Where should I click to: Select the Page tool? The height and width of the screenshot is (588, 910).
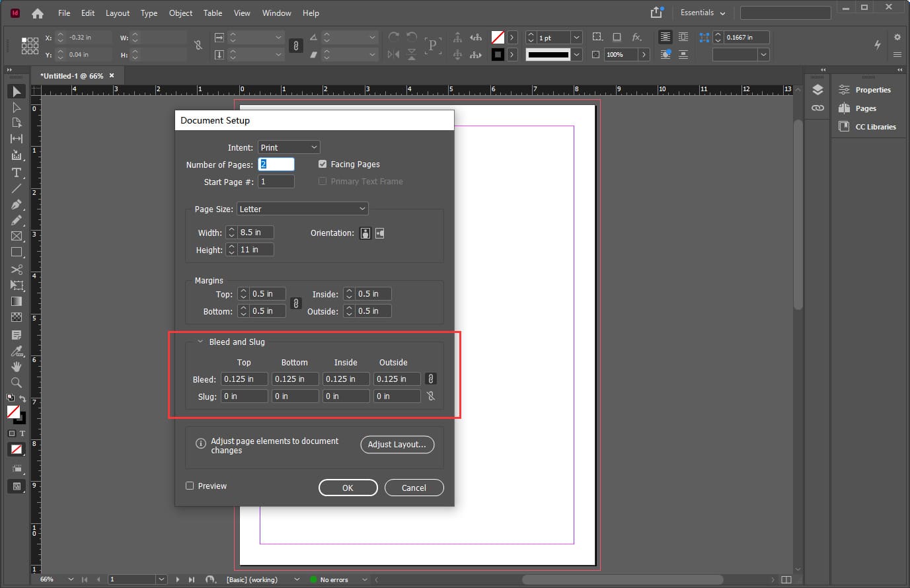[17, 123]
